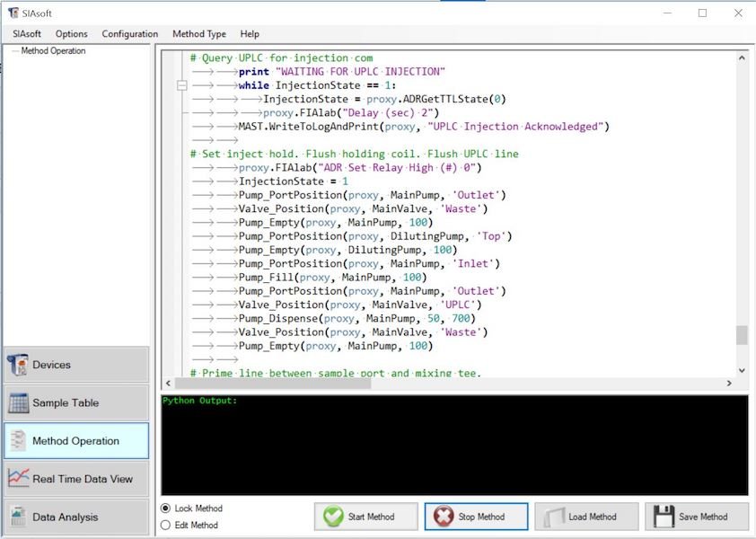Click the 'ADRGetTTLState(0)' code text

[454, 100]
